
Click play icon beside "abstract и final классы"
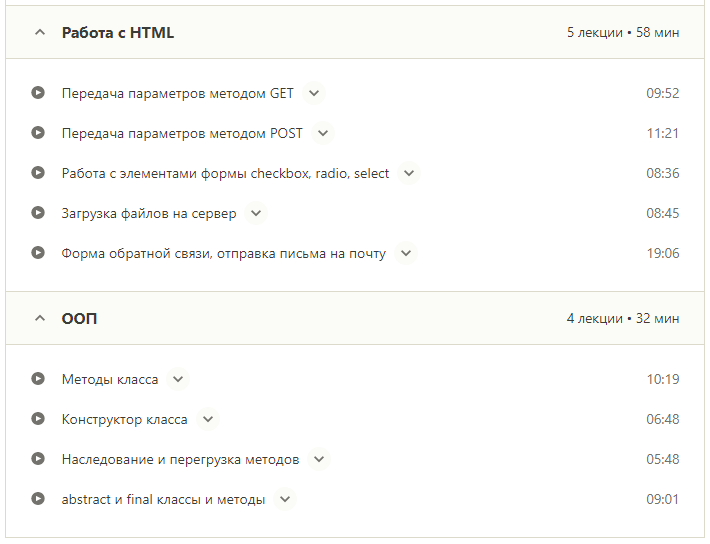(38, 499)
